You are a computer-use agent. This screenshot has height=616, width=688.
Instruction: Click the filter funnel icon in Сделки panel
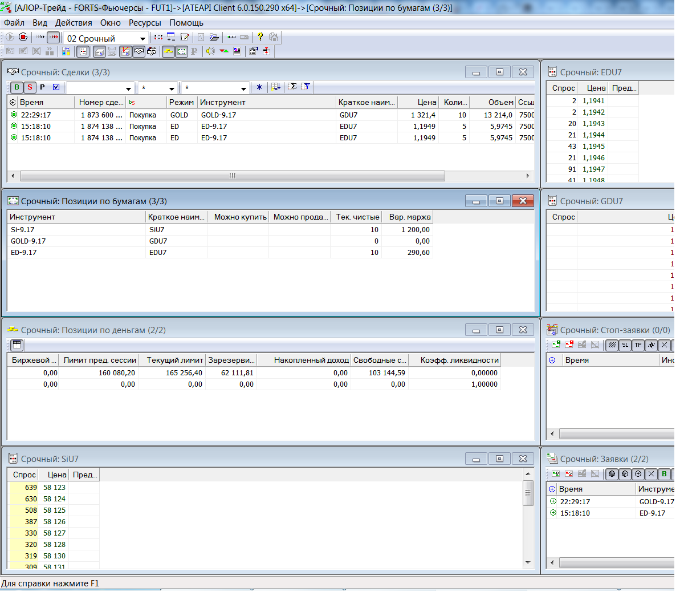(306, 87)
